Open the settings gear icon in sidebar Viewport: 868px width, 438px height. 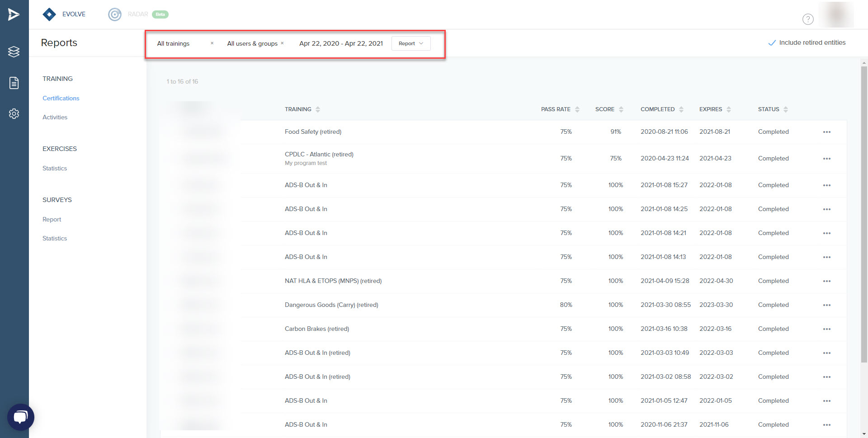14,114
